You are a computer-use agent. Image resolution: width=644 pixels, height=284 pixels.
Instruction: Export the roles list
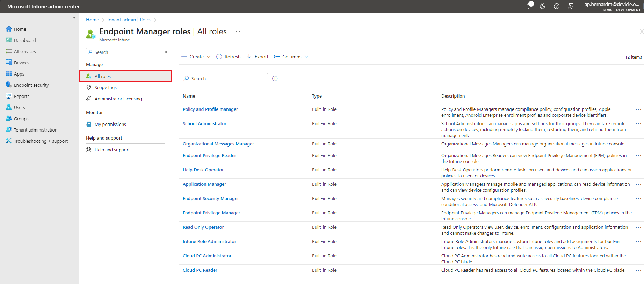click(258, 57)
